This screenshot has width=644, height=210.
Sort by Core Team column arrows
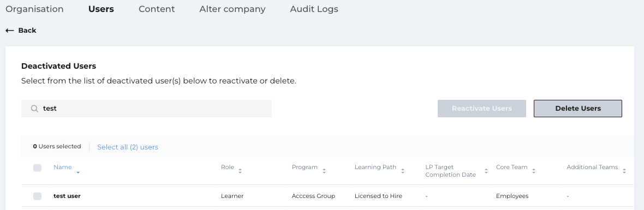[534, 171]
